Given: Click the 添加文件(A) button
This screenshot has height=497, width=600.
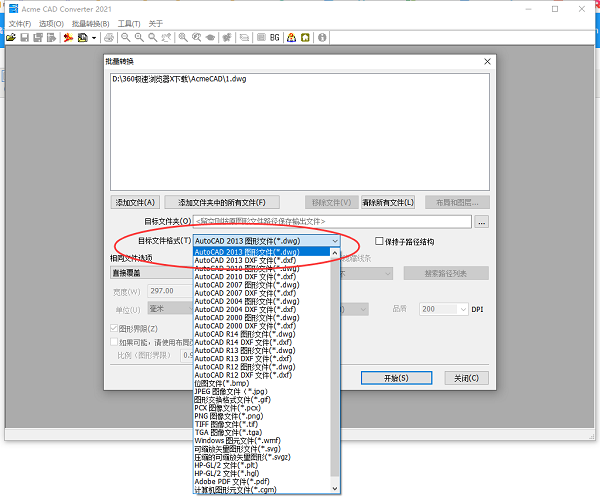Looking at the screenshot, I should 135,202.
